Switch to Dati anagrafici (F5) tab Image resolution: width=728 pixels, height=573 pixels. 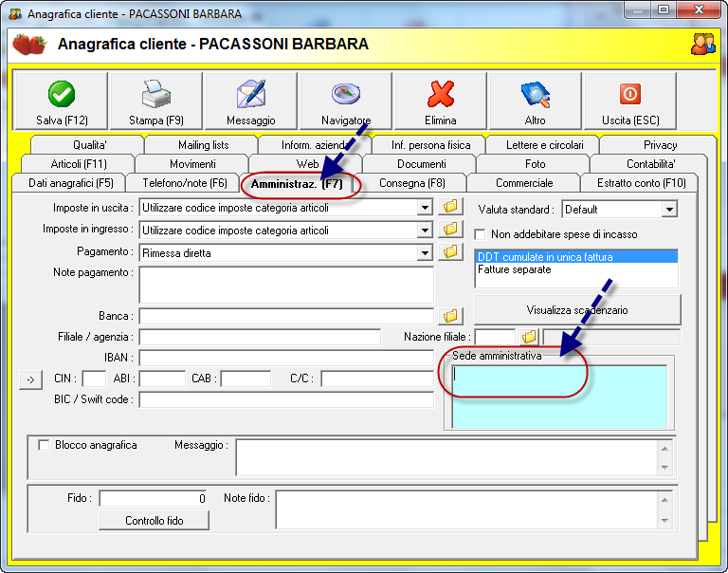70,183
